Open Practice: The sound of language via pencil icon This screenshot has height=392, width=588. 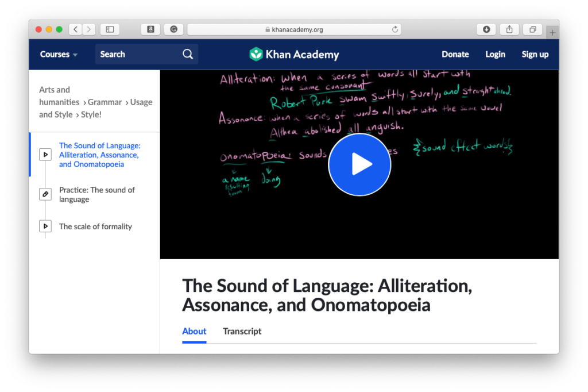click(x=45, y=194)
